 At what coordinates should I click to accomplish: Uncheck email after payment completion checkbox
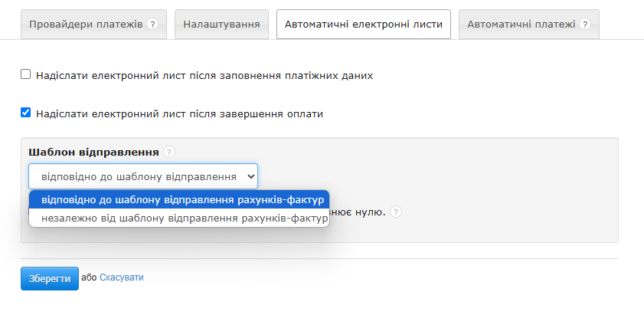coord(25,113)
